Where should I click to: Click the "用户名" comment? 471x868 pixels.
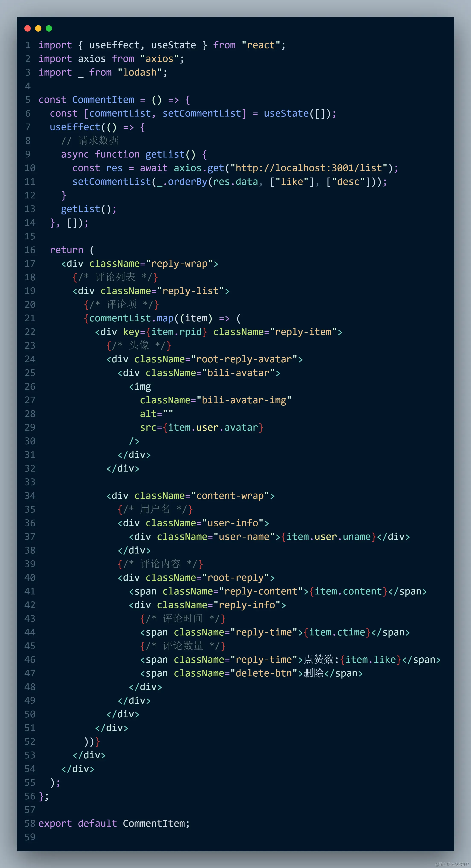[x=155, y=509]
